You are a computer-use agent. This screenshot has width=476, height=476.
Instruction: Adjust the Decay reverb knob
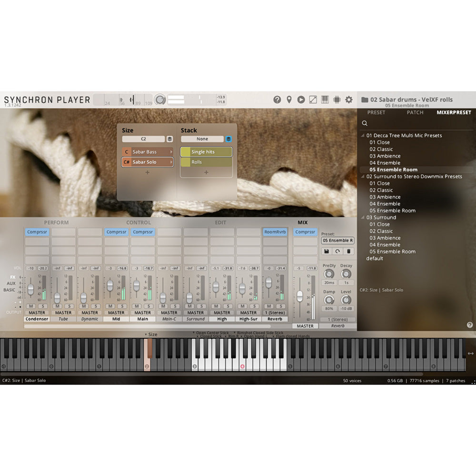346,274
